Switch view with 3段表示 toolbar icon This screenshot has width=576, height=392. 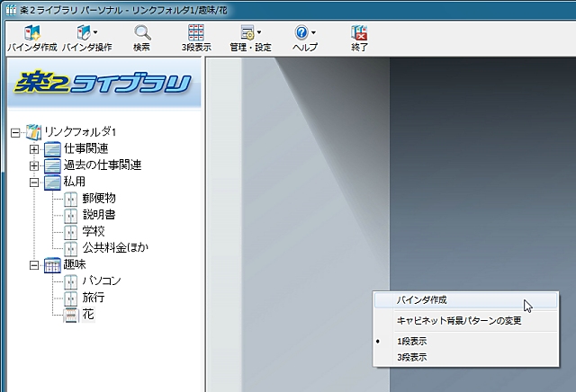coord(196,32)
